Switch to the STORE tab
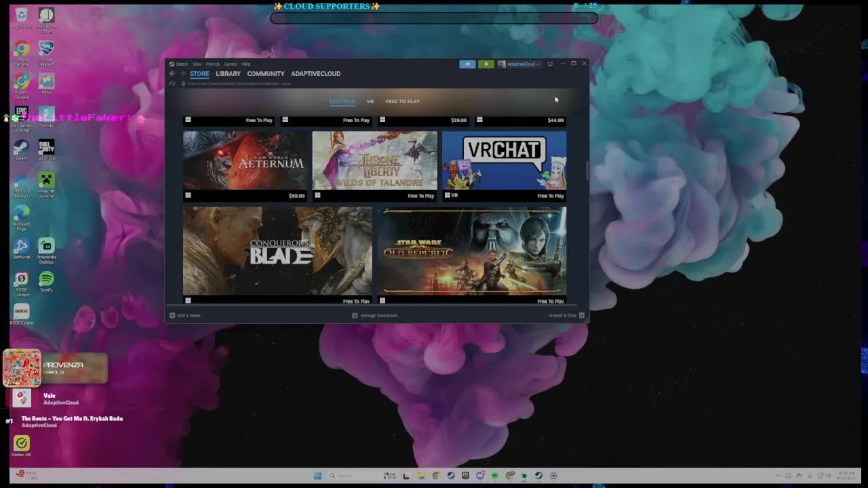The height and width of the screenshot is (488, 868). [x=199, y=73]
